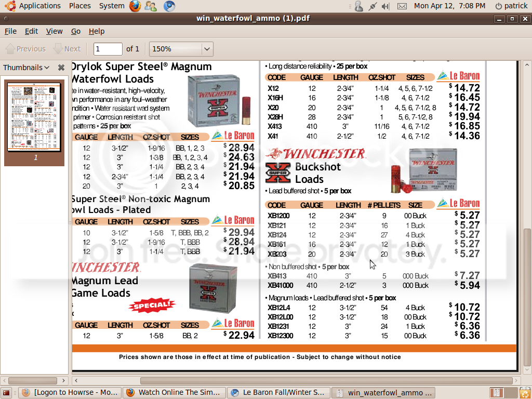Open the zoom level 150% dropdown
Viewport: 532px width, 399px height.
pyautogui.click(x=207, y=49)
